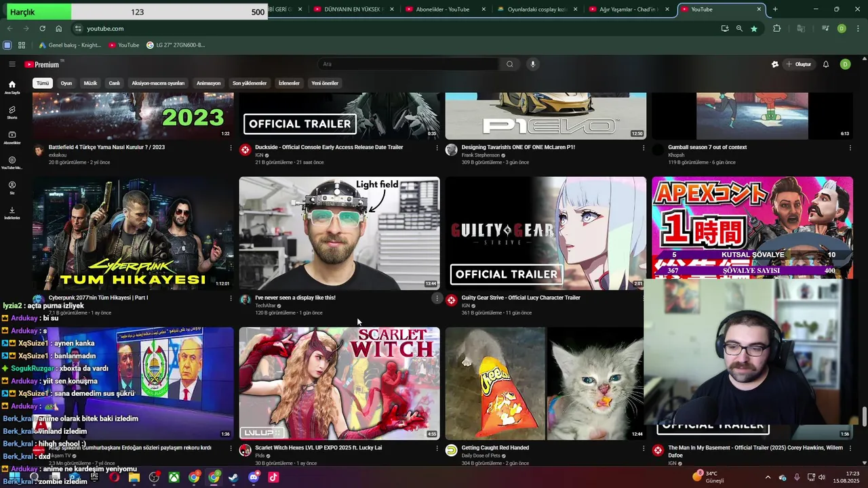The height and width of the screenshot is (488, 868).
Task: Click the Chrome home button
Action: pos(59,28)
